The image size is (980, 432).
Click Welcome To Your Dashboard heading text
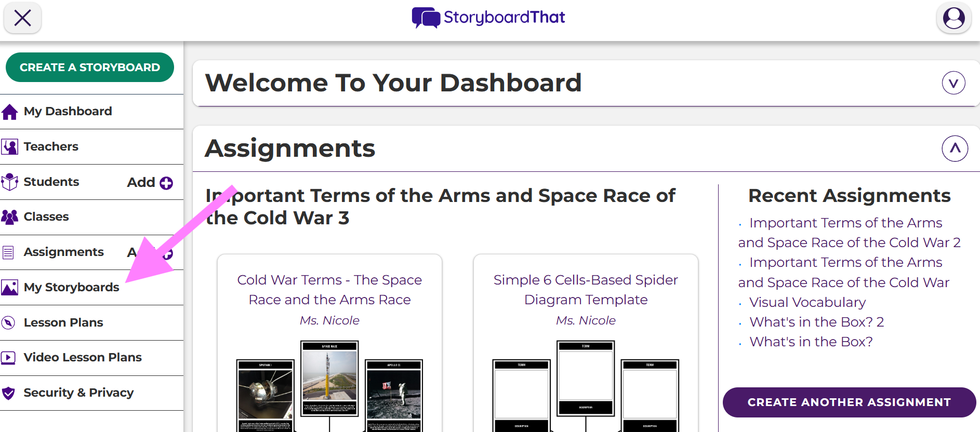(x=393, y=83)
